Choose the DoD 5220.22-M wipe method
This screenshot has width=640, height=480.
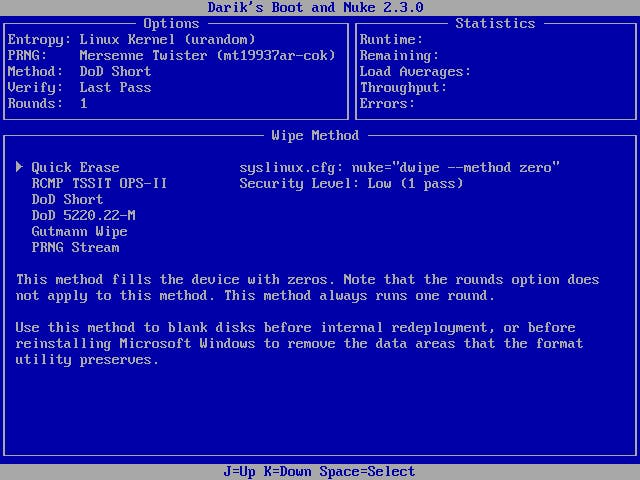coord(83,215)
